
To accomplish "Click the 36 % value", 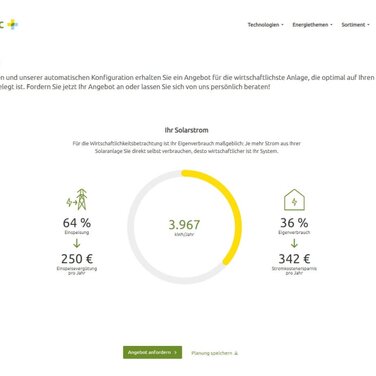I will 294,223.
